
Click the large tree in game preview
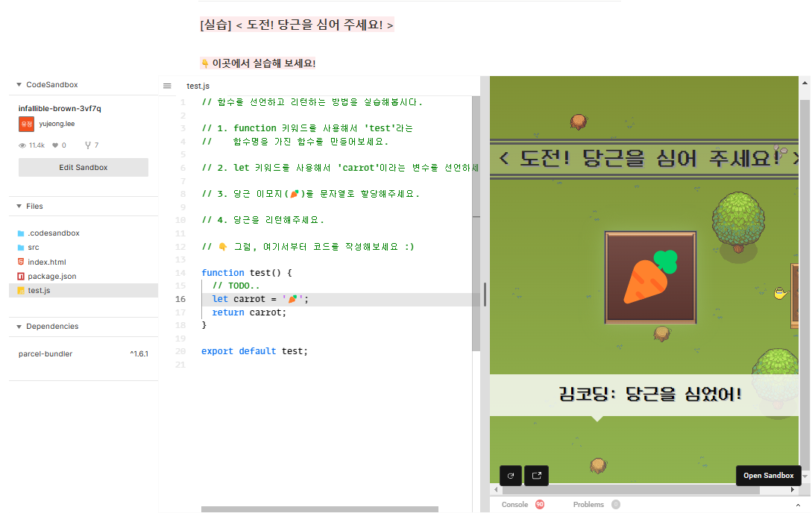point(738,221)
